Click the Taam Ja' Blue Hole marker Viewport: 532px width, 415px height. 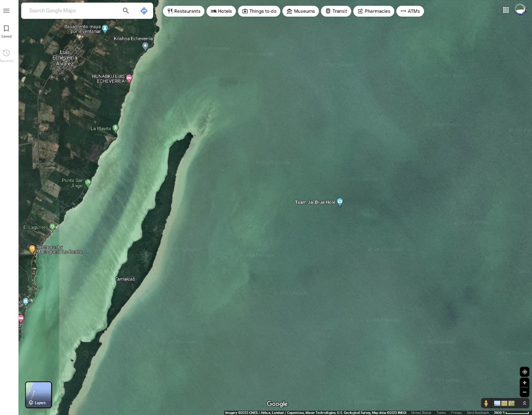point(339,202)
